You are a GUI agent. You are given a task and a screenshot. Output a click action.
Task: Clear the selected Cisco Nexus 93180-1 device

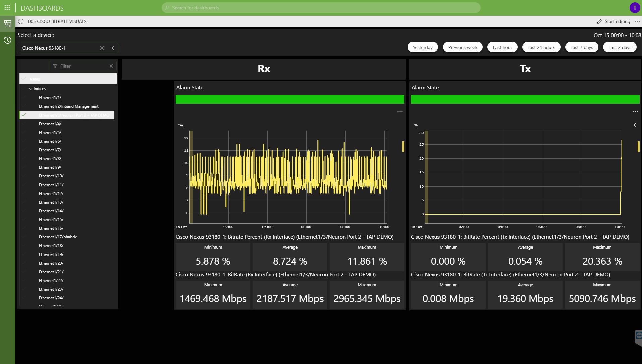pos(102,48)
